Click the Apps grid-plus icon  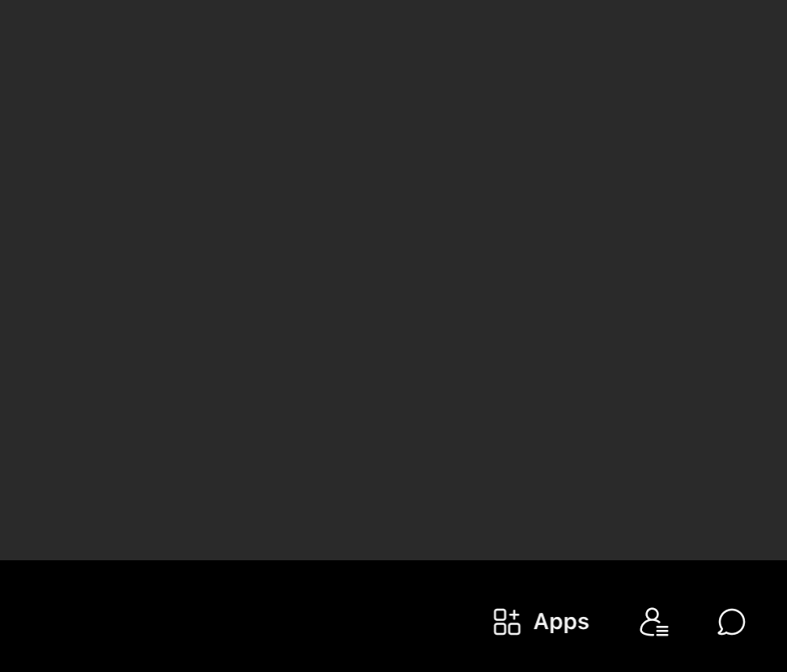click(x=507, y=622)
